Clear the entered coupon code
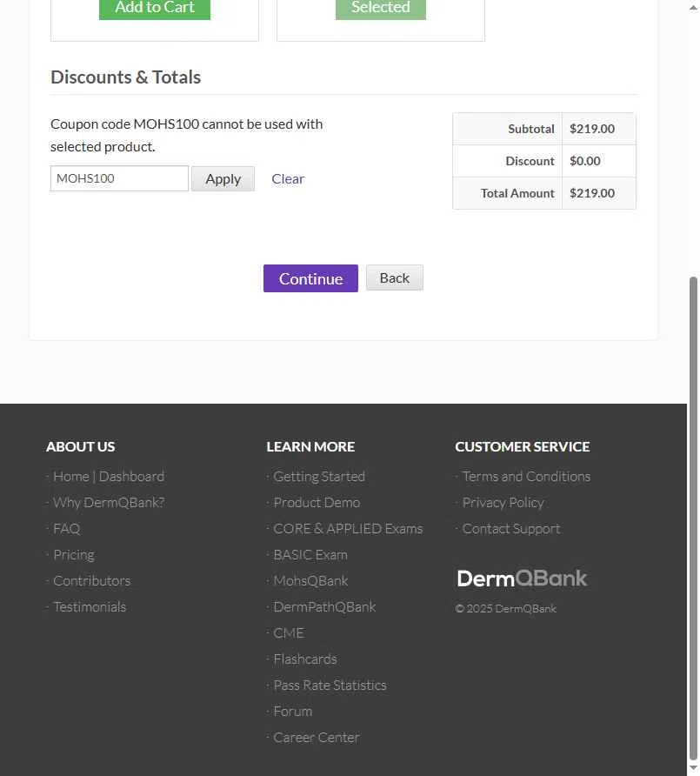 288,178
